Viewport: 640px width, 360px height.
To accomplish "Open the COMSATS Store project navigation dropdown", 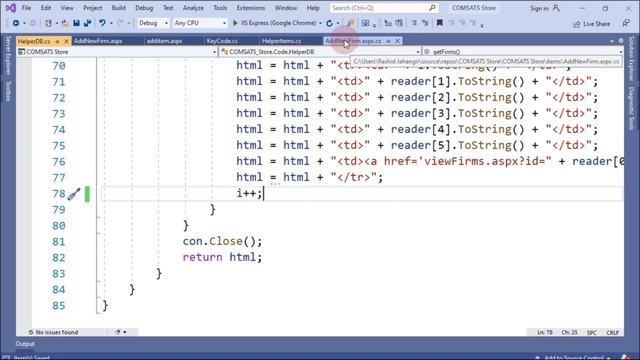I will click(117, 52).
